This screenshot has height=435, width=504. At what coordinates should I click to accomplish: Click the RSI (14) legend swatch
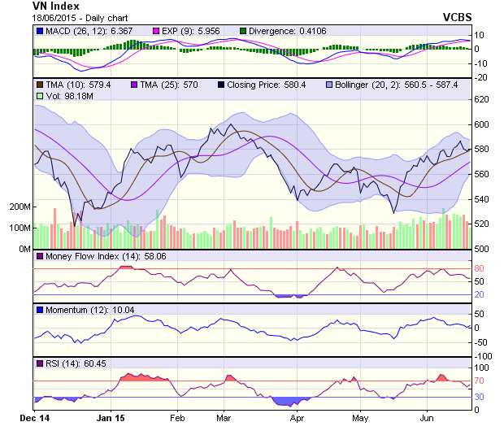pyautogui.click(x=40, y=364)
